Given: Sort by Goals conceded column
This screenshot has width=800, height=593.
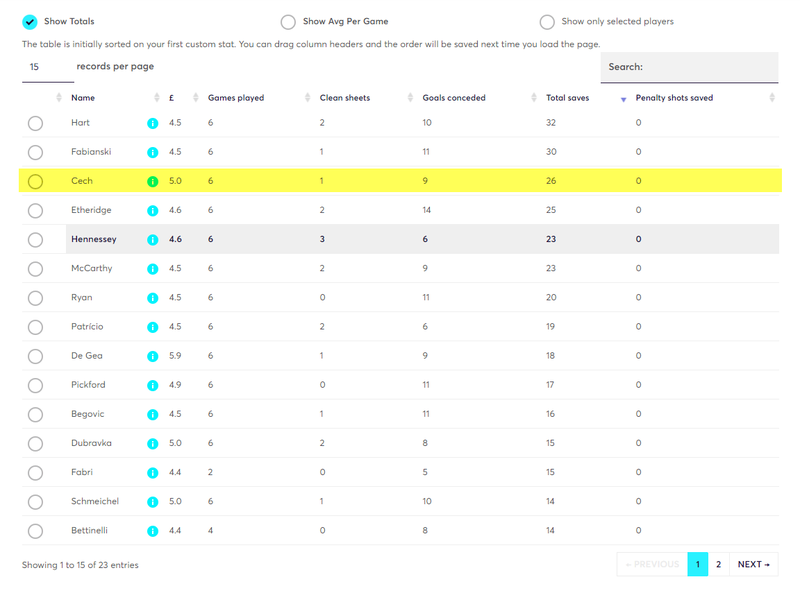Looking at the screenshot, I should pos(454,97).
